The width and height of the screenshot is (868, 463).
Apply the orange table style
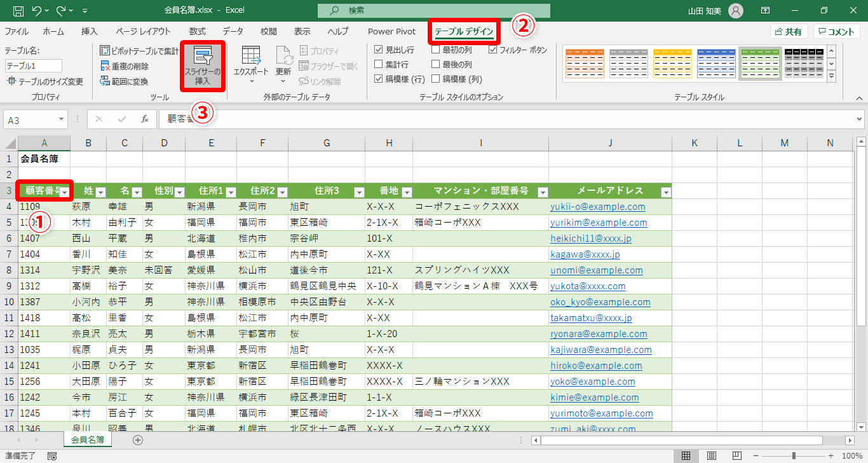584,63
